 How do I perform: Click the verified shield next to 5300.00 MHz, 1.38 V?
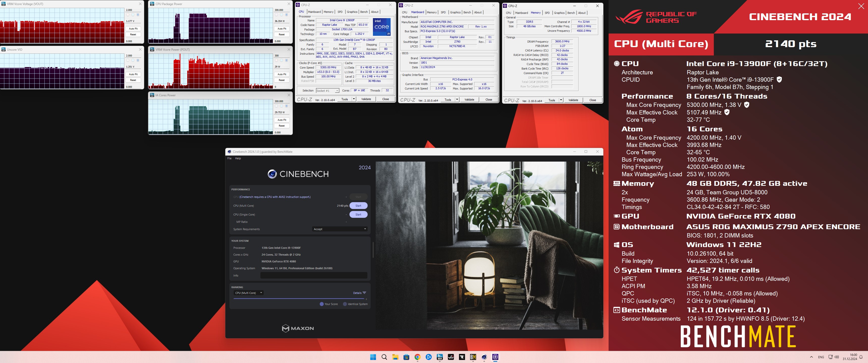tap(747, 105)
